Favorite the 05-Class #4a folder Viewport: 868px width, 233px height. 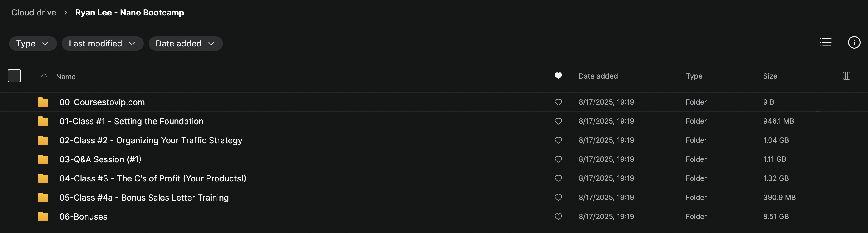coord(558,197)
